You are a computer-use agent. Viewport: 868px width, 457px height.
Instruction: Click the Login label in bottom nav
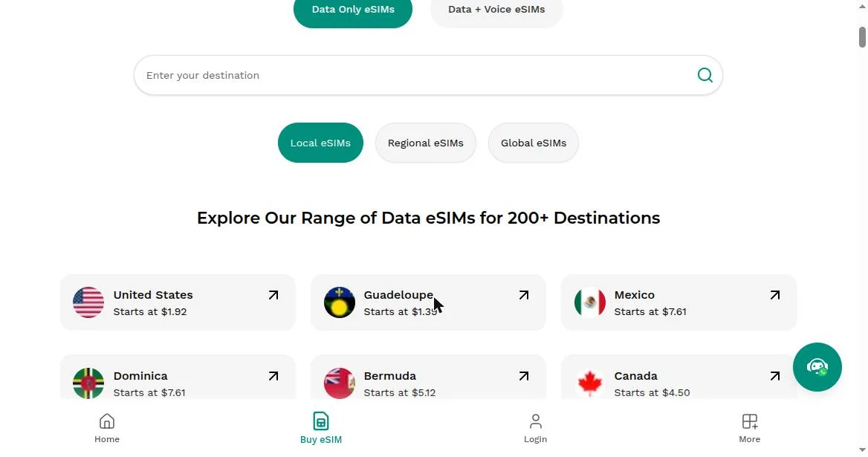(535, 439)
